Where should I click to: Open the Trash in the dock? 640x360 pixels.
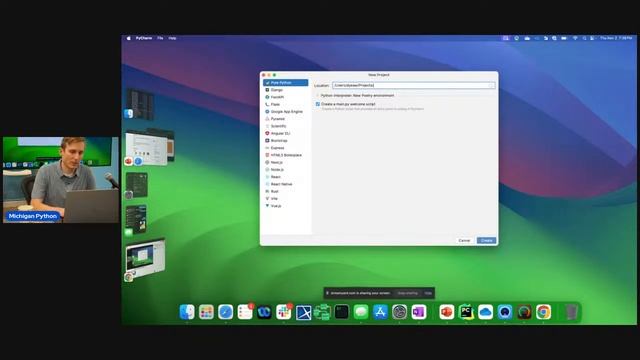571,312
